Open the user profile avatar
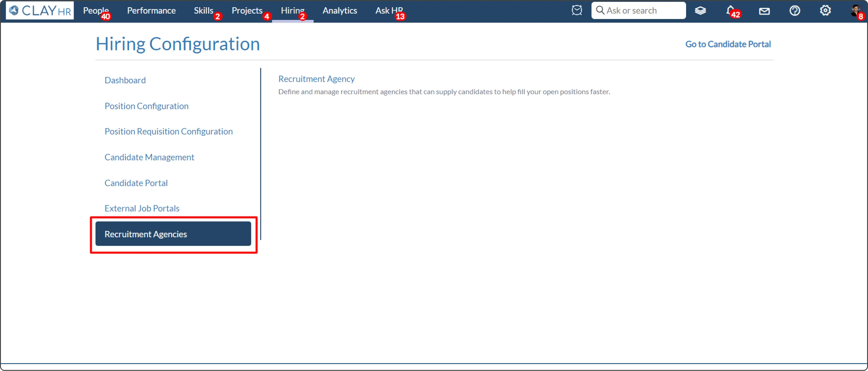Viewport: 868px width, 371px height. [855, 11]
